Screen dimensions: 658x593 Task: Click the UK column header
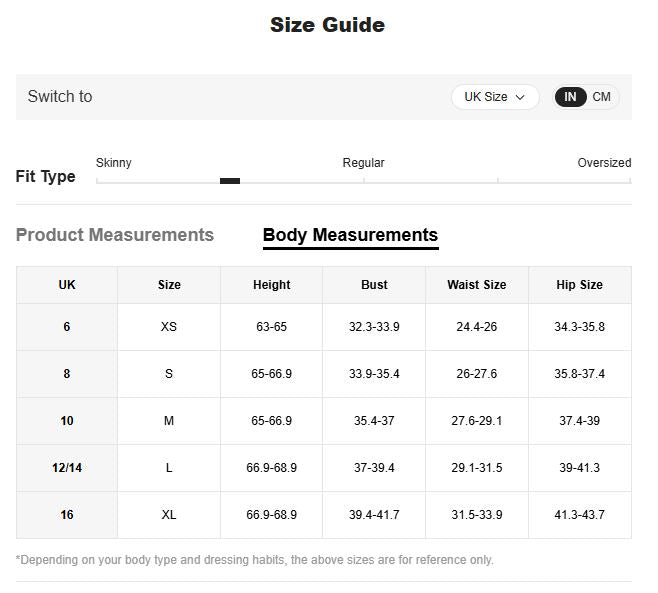coord(67,285)
